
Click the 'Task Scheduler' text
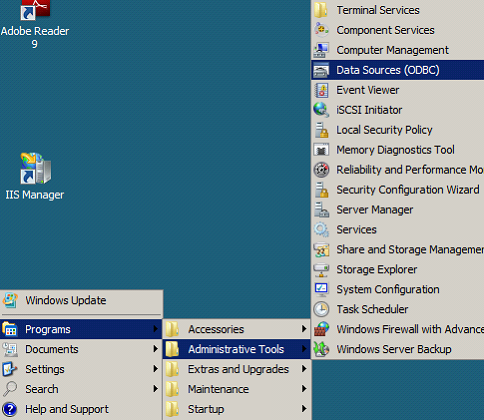[372, 309]
